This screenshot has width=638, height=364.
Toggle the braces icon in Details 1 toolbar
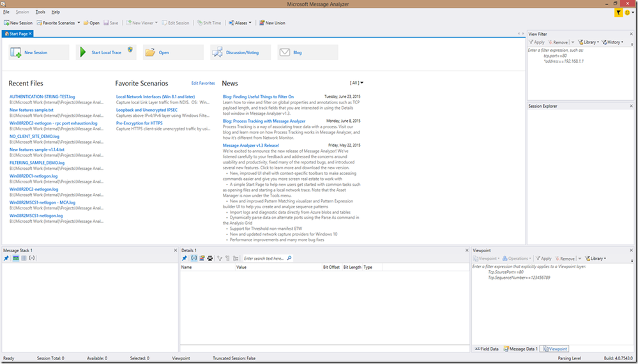pos(194,258)
